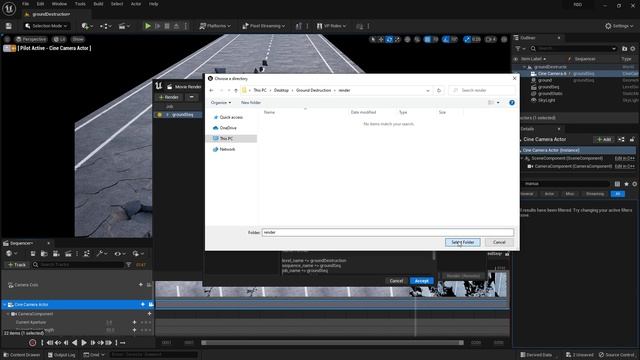Open the Window menu
Screen dimensions: 640x360
(x=59, y=4)
